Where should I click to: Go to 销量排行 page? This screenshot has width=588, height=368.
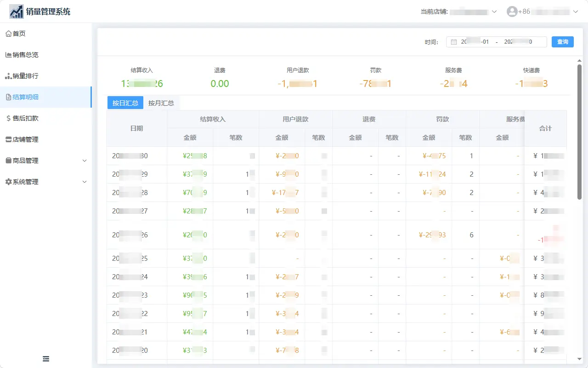click(x=46, y=76)
